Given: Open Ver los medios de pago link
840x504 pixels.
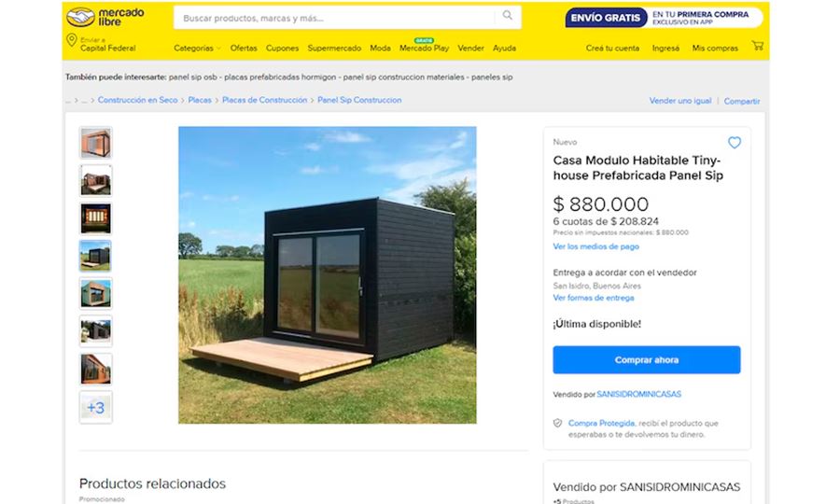Looking at the screenshot, I should coord(595,246).
